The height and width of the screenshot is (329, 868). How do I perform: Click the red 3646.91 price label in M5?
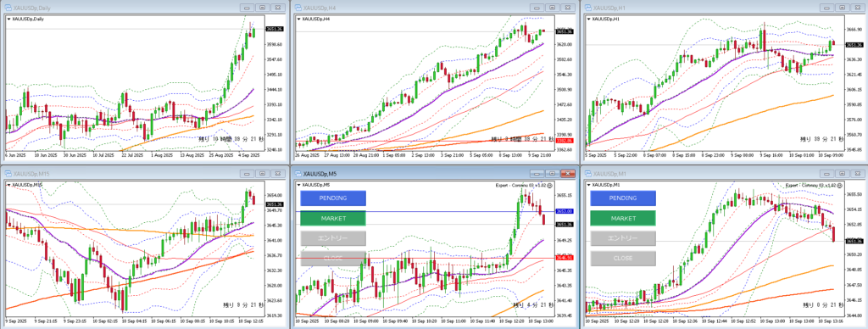564,258
